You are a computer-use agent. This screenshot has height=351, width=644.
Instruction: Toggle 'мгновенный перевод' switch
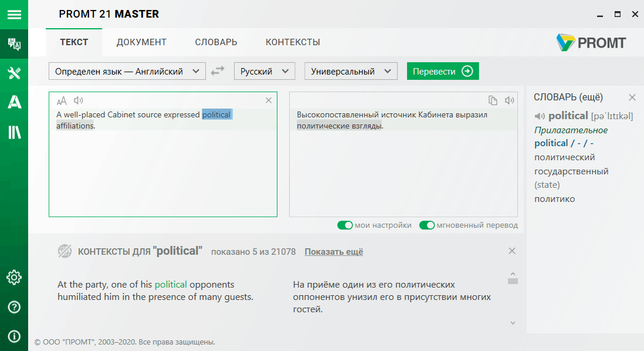(x=427, y=225)
